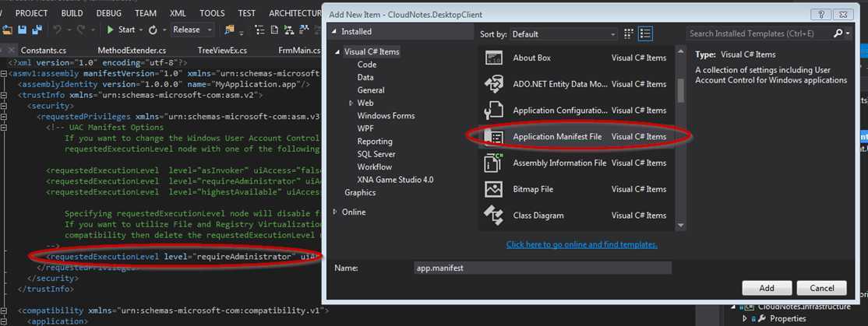The image size is (868, 326).
Task: Click the Name input field with app.manifest
Action: point(542,268)
